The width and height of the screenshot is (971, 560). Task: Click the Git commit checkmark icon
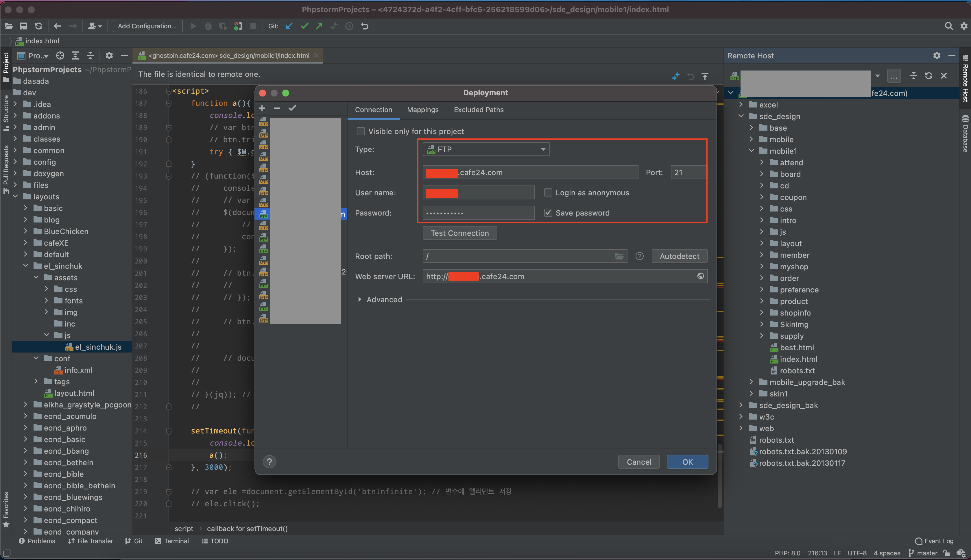[x=304, y=26]
